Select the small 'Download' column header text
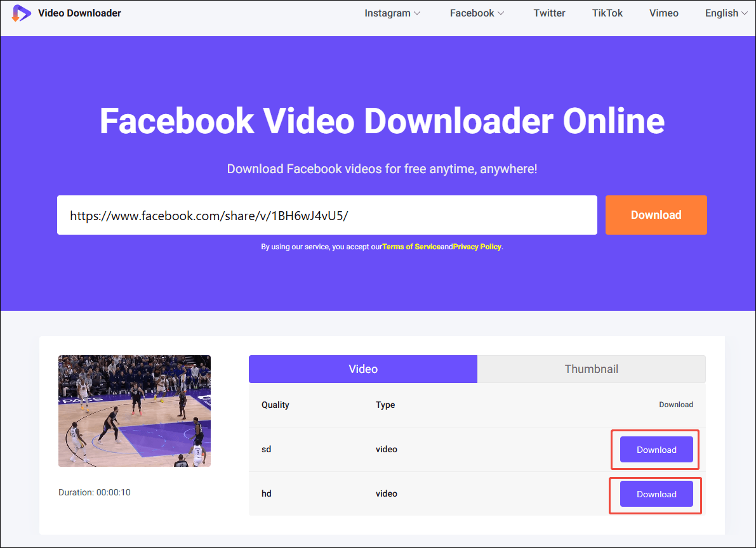Viewport: 756px width, 548px height. [676, 405]
